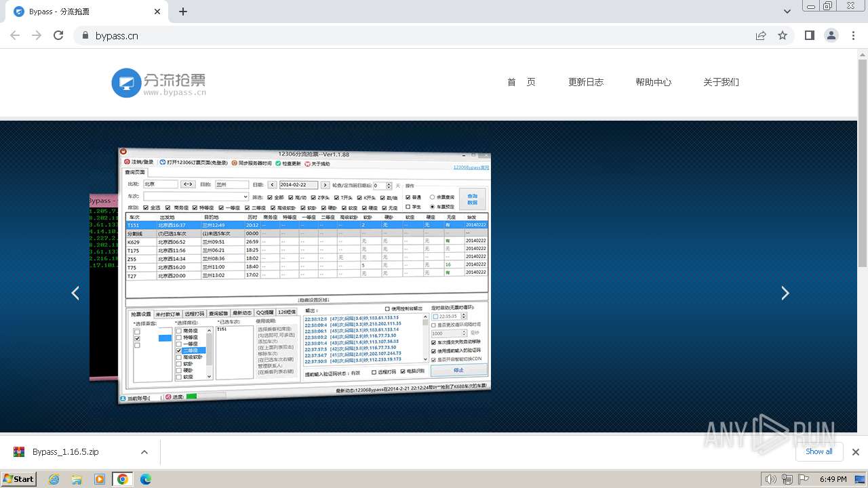The image size is (868, 488).
Task: Go forward in browser history
Action: click(x=37, y=35)
